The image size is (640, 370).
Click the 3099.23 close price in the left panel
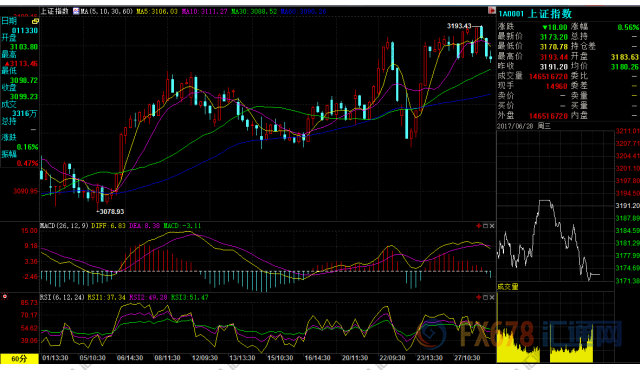24,97
